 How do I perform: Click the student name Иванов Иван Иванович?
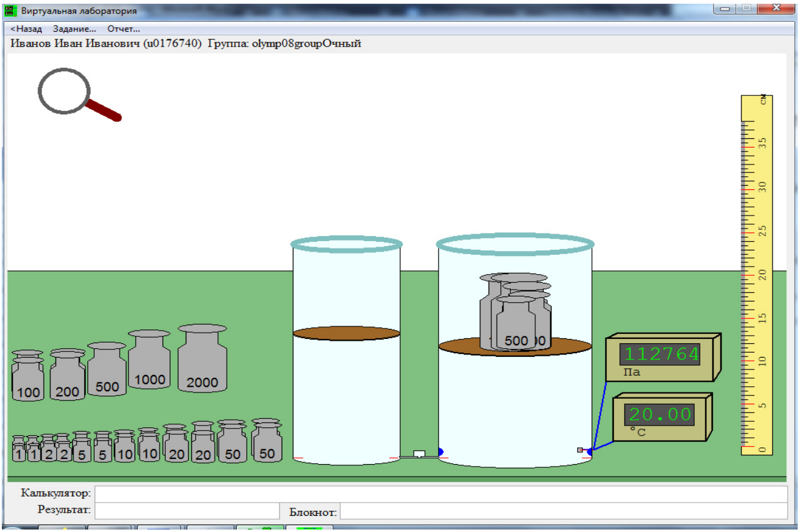click(x=75, y=44)
